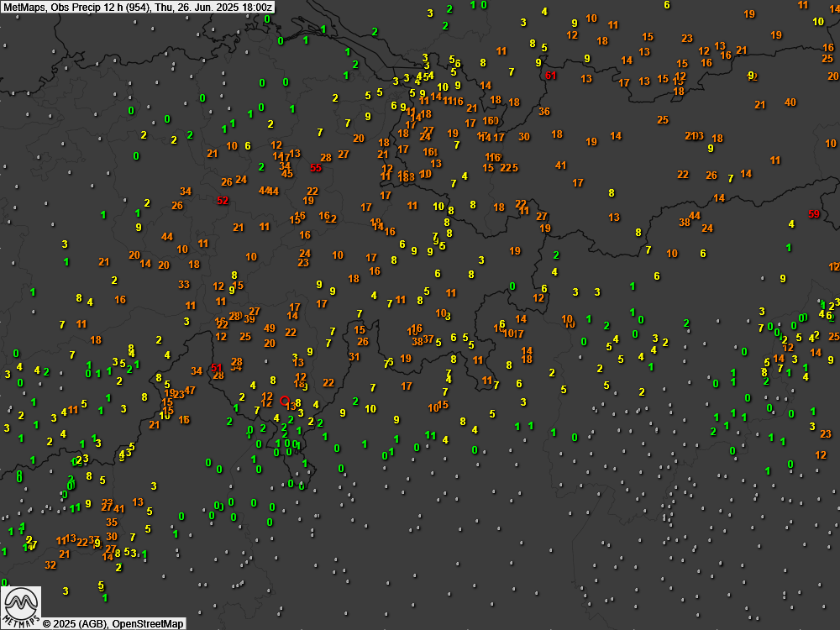Click the orange 35 station value
The height and width of the screenshot is (630, 840).
coord(112,522)
